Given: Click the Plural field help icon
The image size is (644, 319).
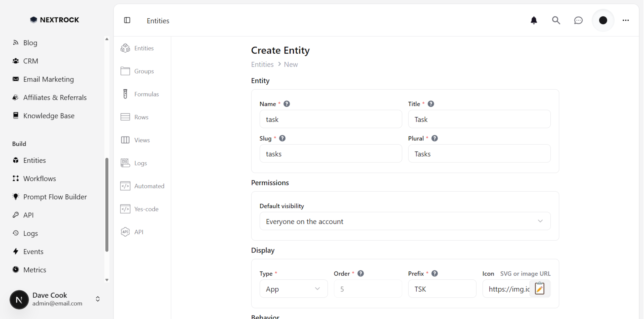Looking at the screenshot, I should coord(434,138).
